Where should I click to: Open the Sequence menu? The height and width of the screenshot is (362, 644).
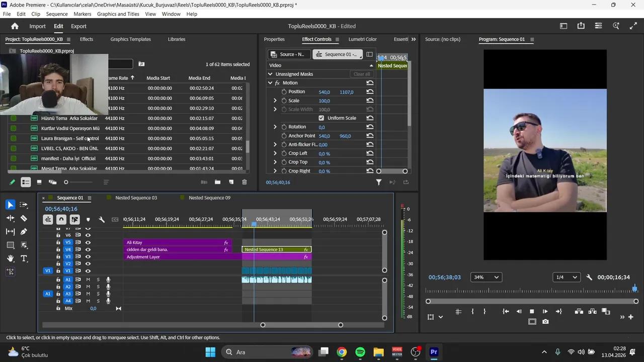57,14
